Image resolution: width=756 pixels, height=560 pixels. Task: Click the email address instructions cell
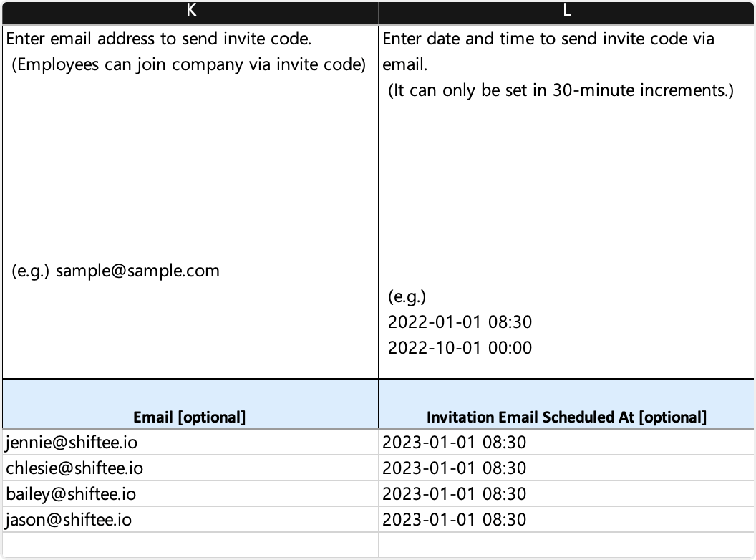(190, 202)
